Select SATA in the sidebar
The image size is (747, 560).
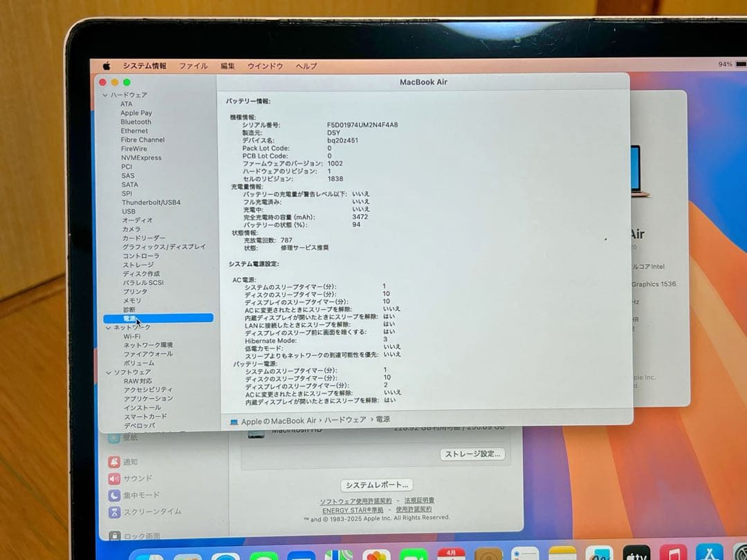pyautogui.click(x=129, y=185)
